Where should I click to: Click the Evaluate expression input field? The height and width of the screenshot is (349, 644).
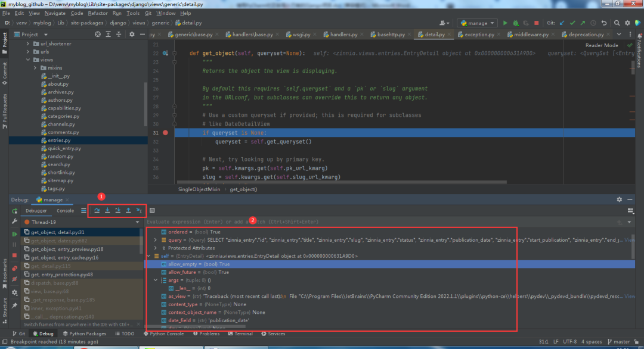coord(380,222)
